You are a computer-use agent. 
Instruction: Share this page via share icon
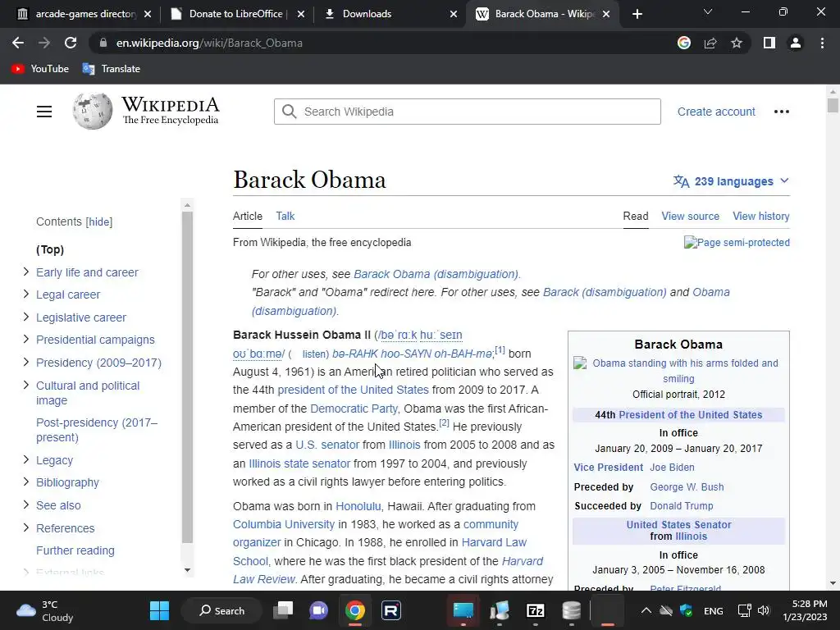click(x=710, y=43)
